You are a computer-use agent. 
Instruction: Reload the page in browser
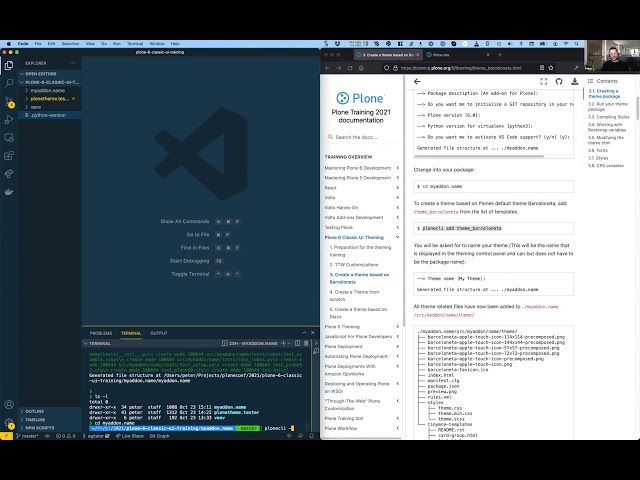coord(350,68)
